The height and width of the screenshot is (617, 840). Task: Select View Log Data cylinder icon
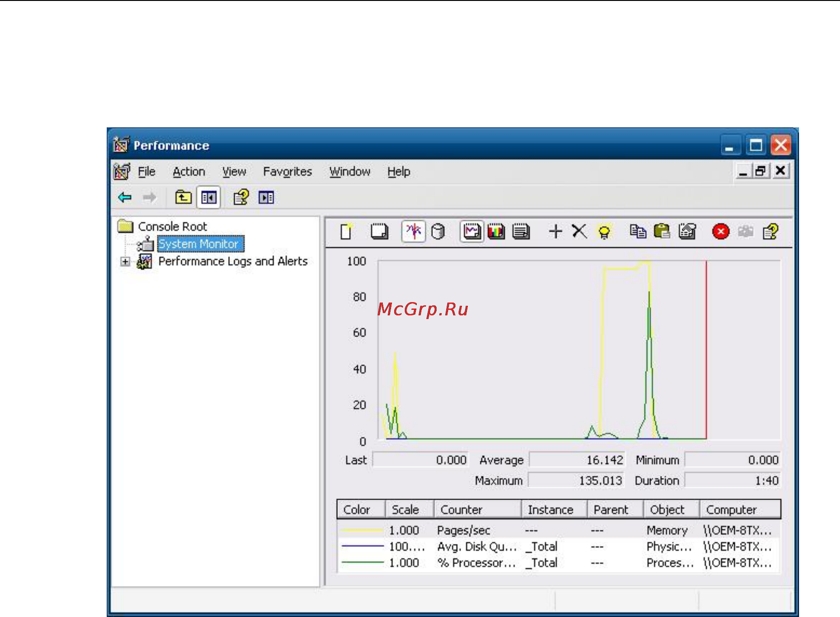pyautogui.click(x=438, y=231)
